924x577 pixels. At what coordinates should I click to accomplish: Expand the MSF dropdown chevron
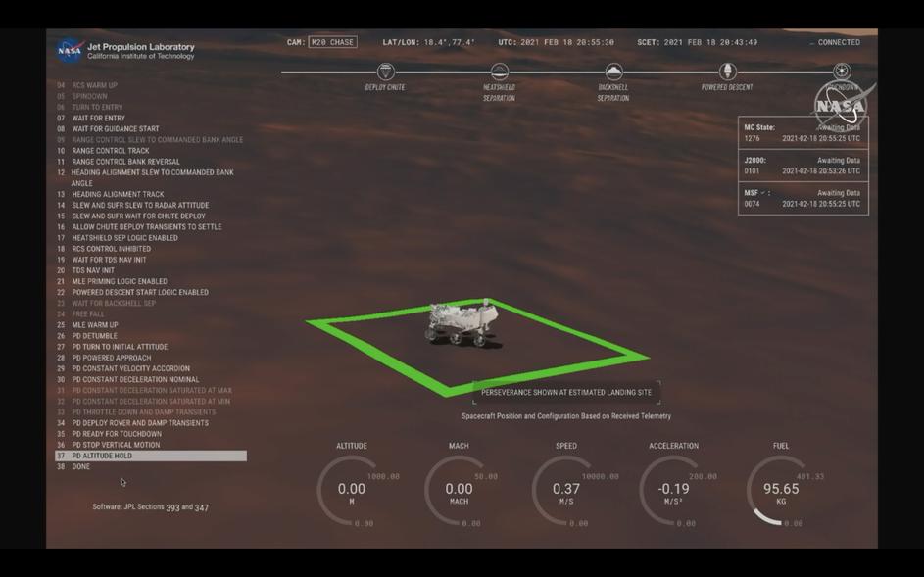pyautogui.click(x=763, y=193)
